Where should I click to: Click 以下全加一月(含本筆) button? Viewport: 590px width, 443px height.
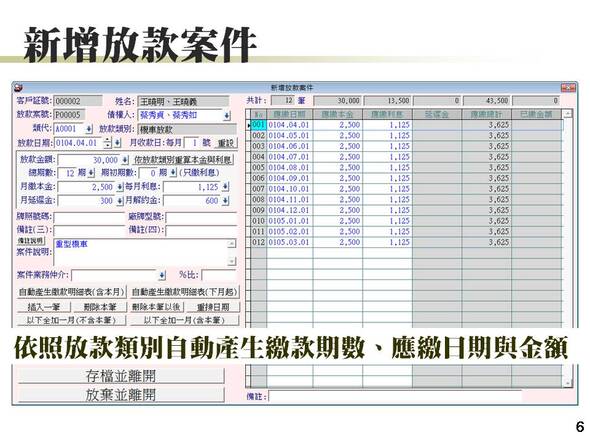(184, 321)
